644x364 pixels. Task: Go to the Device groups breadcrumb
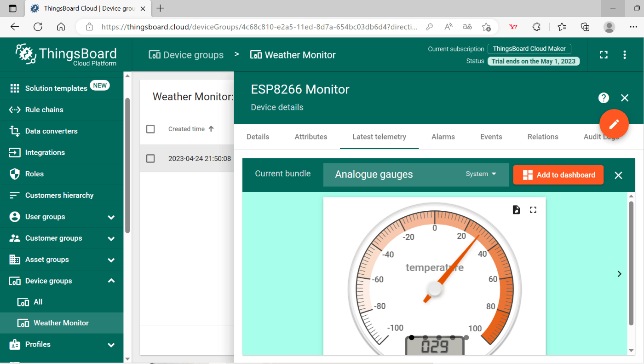coord(186,55)
